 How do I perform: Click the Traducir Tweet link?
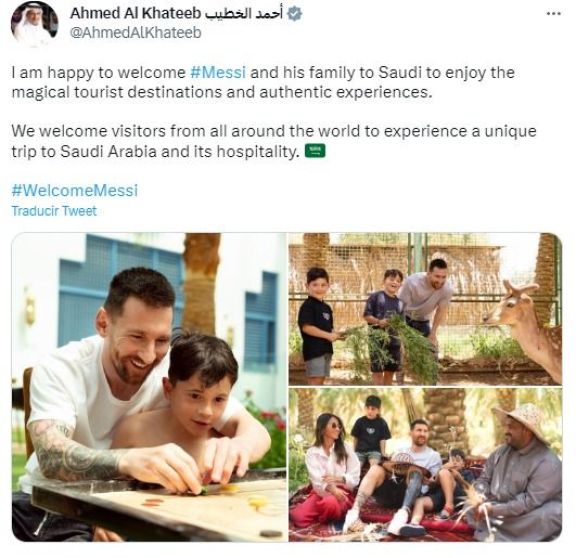point(54,211)
